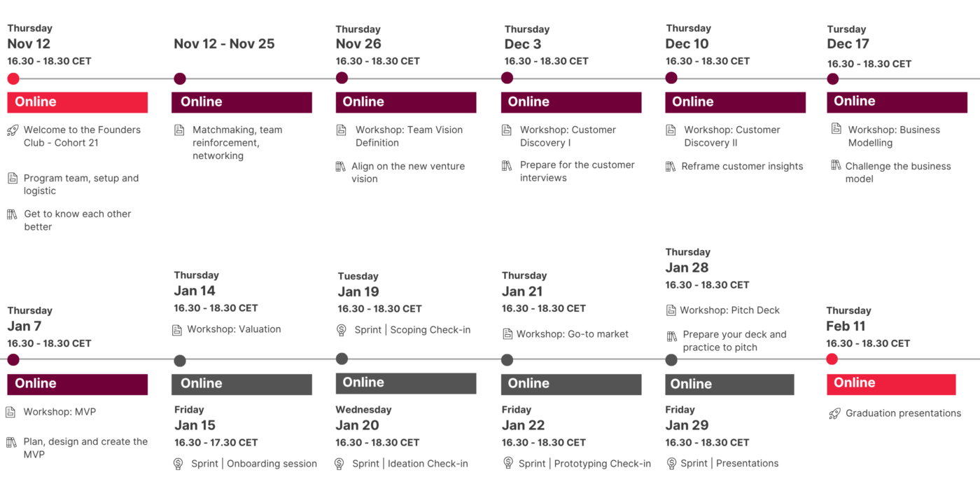Click the red Online bar under Nov 12
This screenshot has width=980, height=496.
(x=78, y=102)
